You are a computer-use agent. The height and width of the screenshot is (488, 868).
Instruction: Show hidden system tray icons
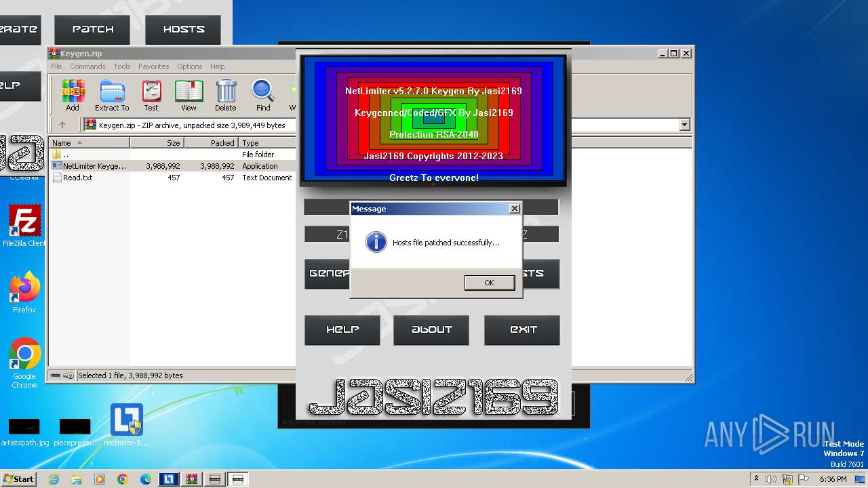tap(756, 479)
